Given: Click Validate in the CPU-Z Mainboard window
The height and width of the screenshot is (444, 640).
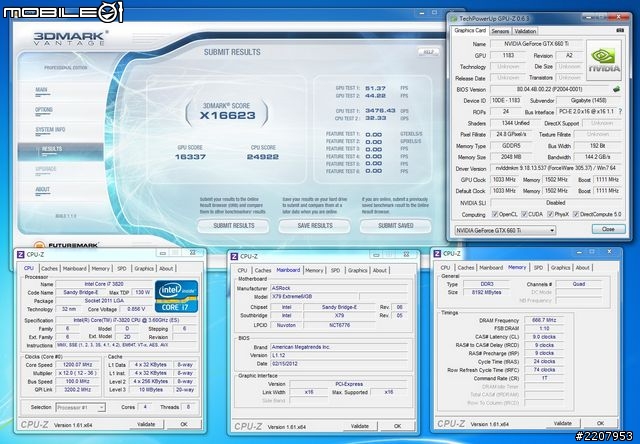Looking at the screenshot, I should 360,426.
